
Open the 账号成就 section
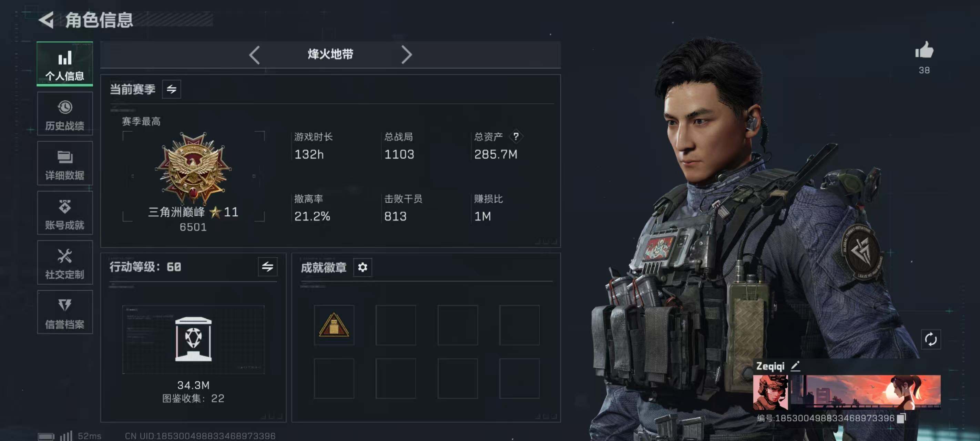coord(65,213)
